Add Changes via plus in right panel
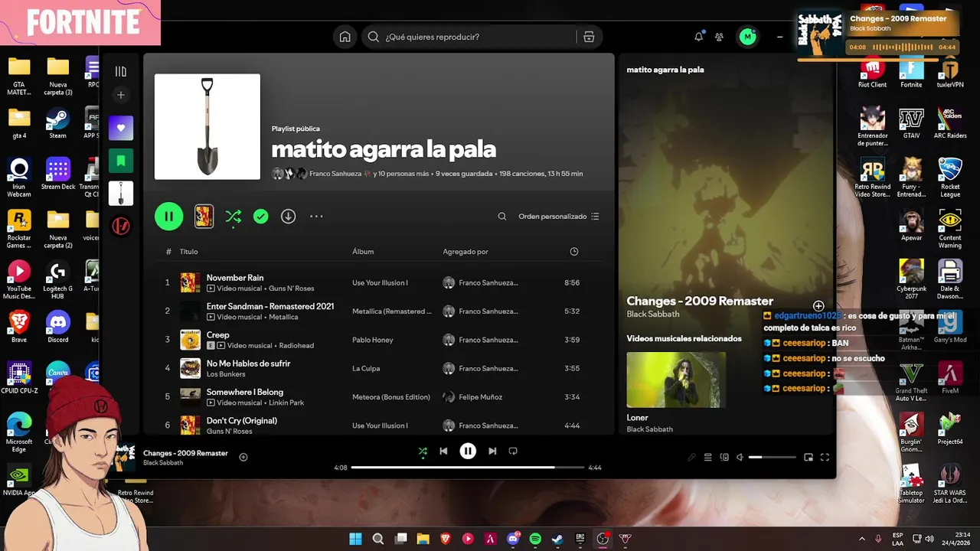This screenshot has width=980, height=551. click(x=818, y=306)
